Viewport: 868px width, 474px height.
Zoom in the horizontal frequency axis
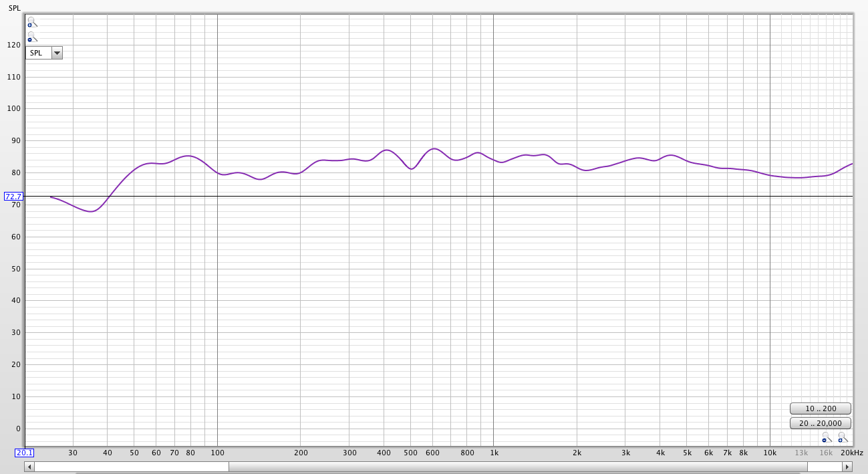[x=843, y=437]
